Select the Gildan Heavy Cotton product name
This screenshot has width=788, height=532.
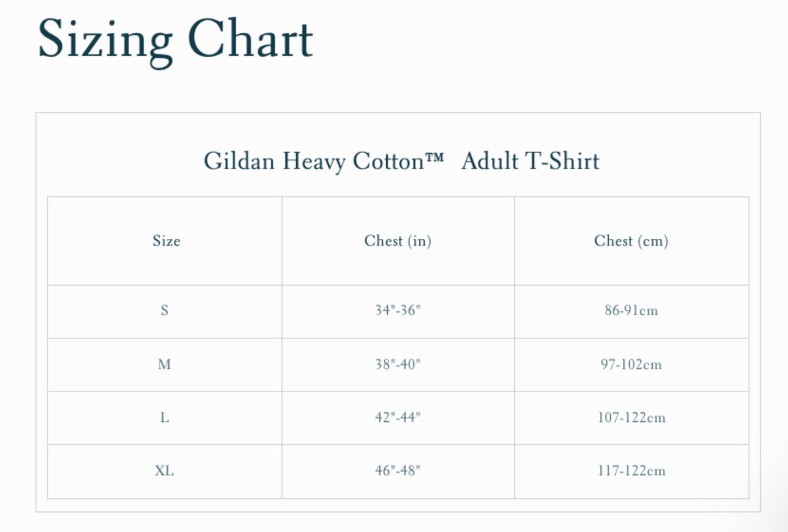tap(314, 161)
